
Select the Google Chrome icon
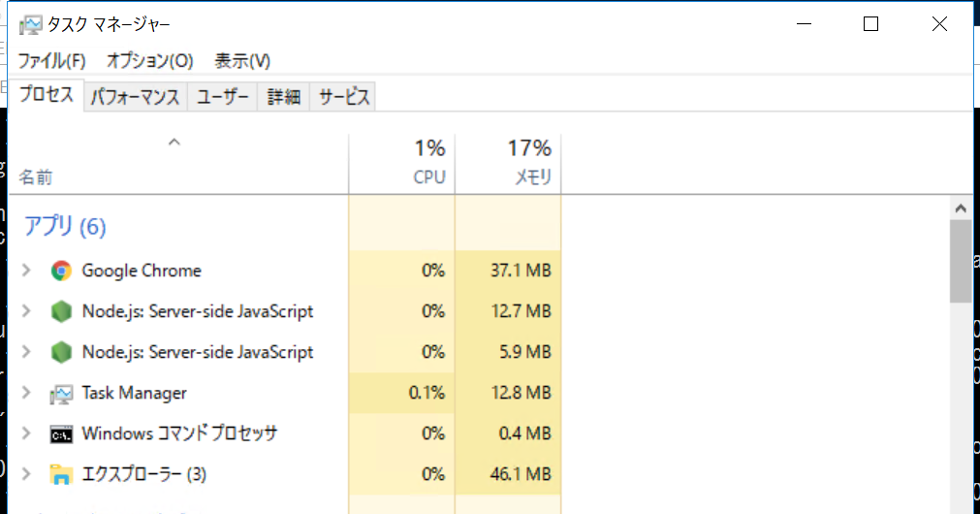click(x=61, y=271)
